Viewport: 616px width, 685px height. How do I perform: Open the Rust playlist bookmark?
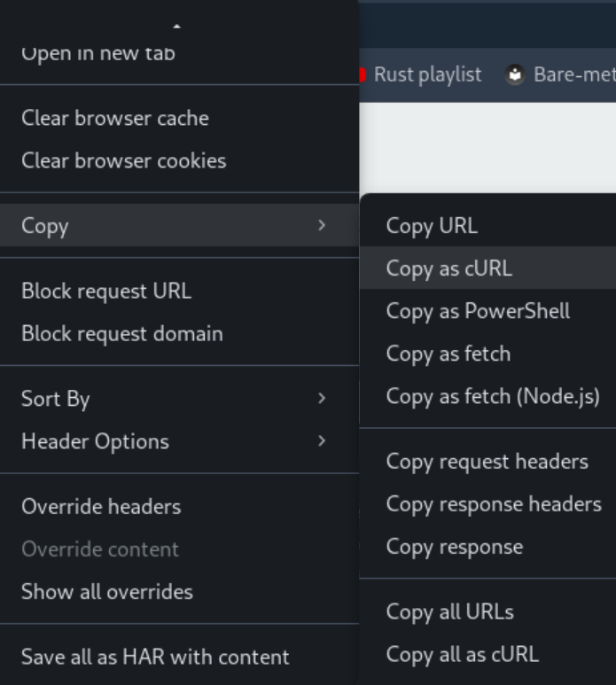427,74
